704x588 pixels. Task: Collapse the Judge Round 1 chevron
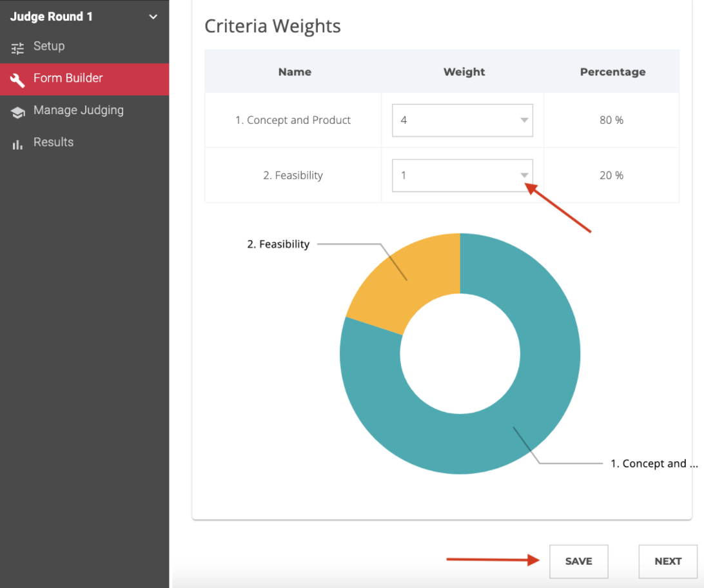(x=153, y=17)
